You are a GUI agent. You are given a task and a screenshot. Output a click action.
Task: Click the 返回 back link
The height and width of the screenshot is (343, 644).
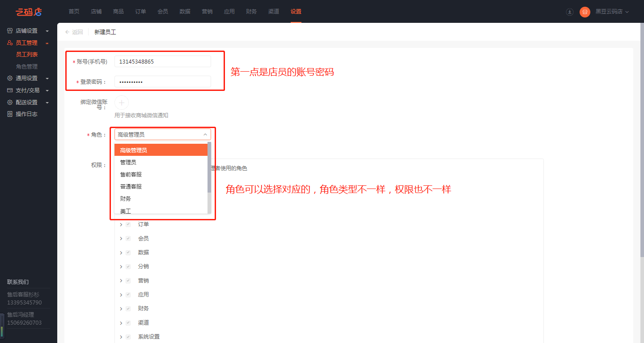74,32
